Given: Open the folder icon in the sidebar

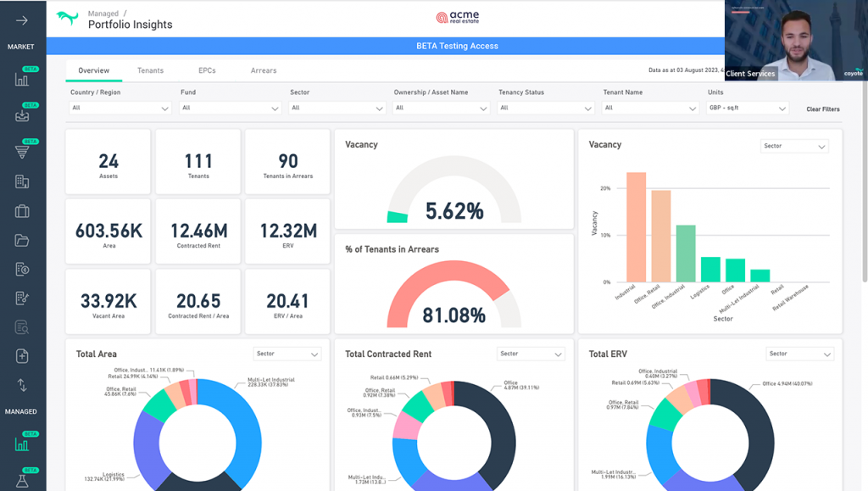Looking at the screenshot, I should [20, 243].
